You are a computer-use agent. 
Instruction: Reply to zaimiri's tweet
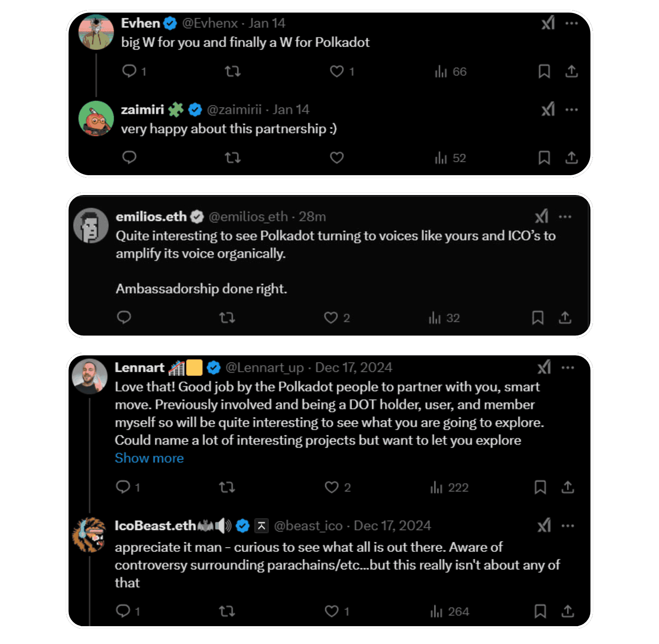(x=129, y=158)
